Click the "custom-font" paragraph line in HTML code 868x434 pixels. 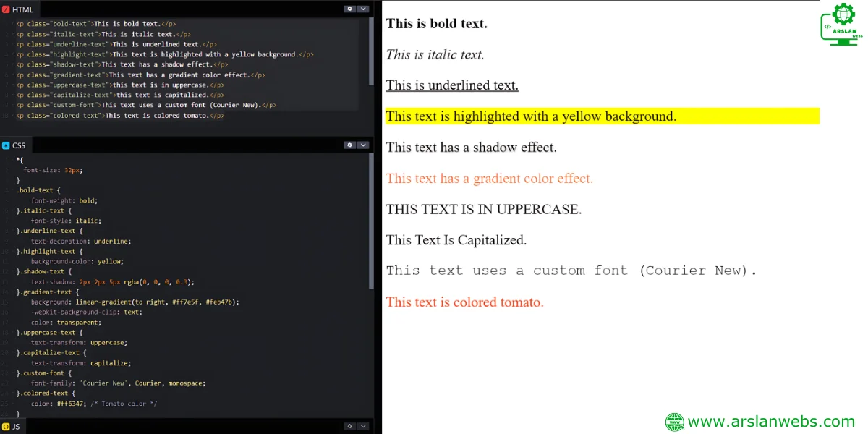146,105
